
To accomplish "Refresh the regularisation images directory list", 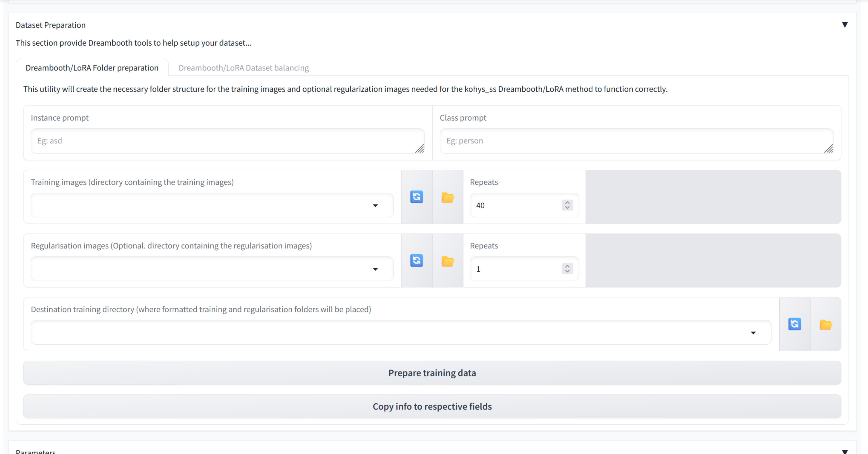I will (x=416, y=260).
